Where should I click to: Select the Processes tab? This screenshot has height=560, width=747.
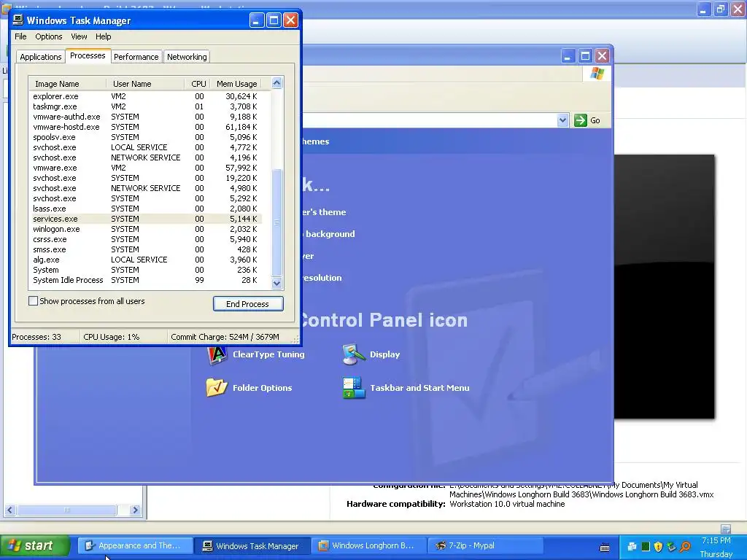(x=88, y=55)
